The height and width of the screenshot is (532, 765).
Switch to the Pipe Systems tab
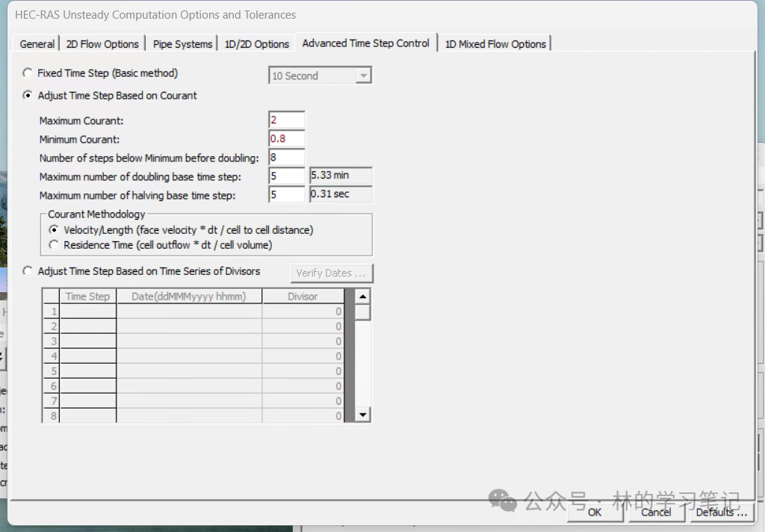(182, 44)
